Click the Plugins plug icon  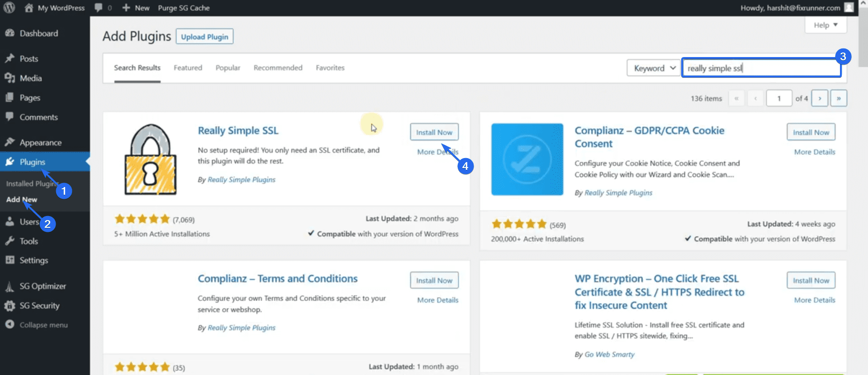click(9, 162)
